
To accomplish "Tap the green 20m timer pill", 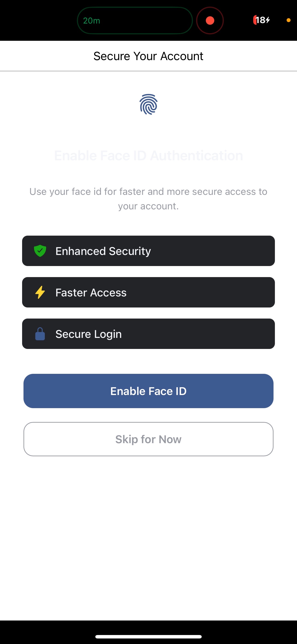I will point(135,20).
